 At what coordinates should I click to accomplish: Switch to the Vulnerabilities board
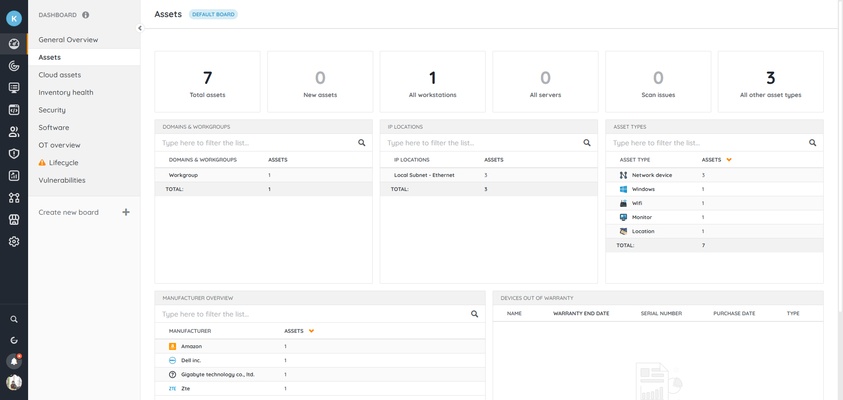pos(62,180)
